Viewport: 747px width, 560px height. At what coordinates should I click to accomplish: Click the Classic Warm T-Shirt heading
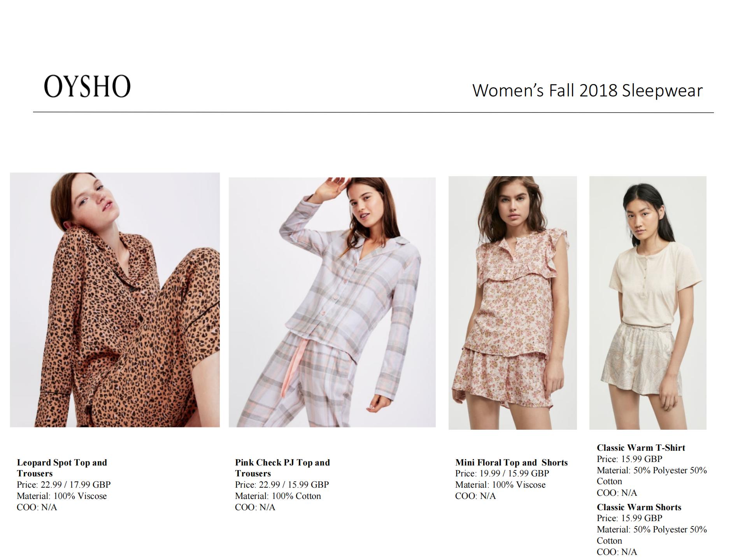(x=641, y=448)
